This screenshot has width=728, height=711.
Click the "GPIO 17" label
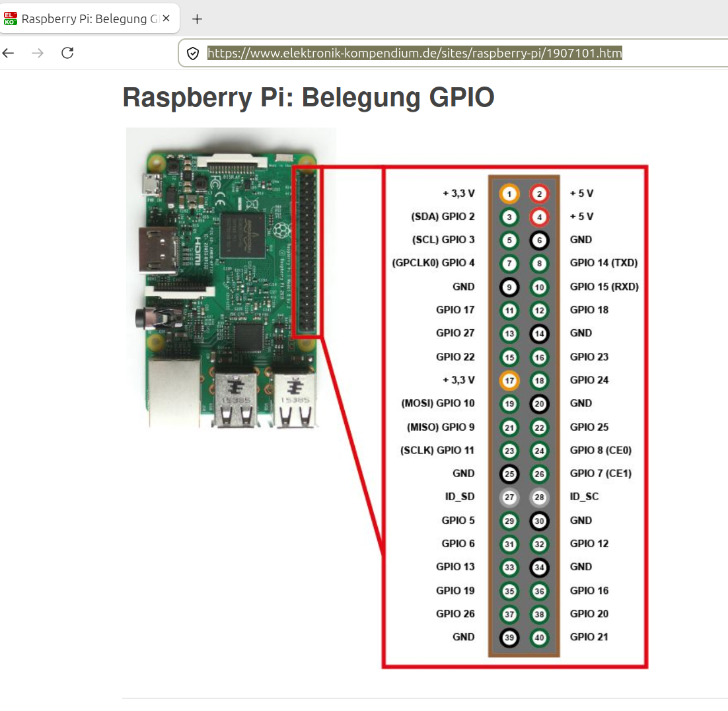tap(455, 310)
